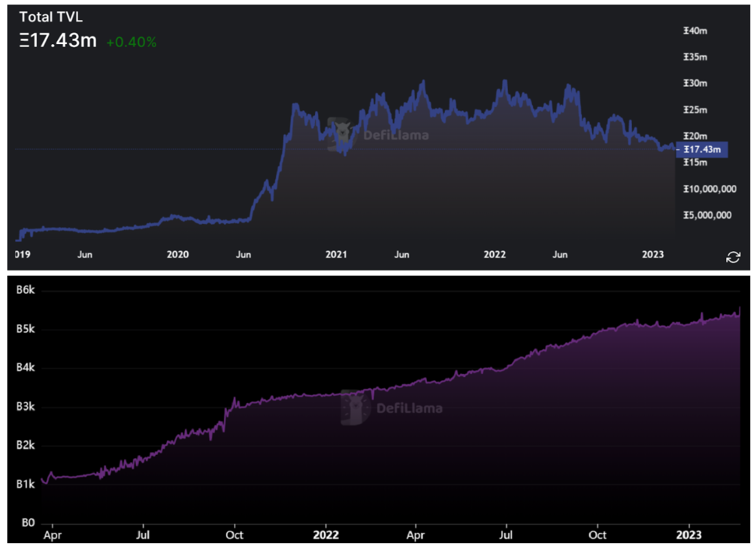Click the Ξ5,000,000 axis label

point(707,215)
